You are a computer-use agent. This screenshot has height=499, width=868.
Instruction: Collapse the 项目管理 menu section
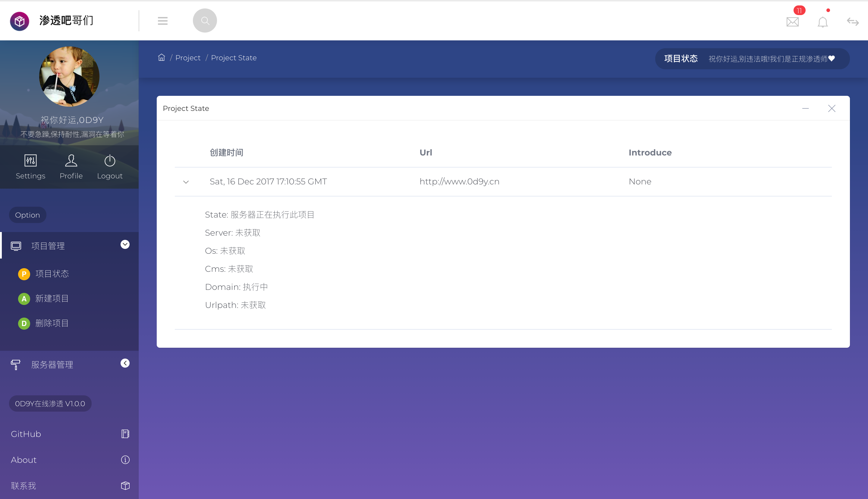(125, 244)
